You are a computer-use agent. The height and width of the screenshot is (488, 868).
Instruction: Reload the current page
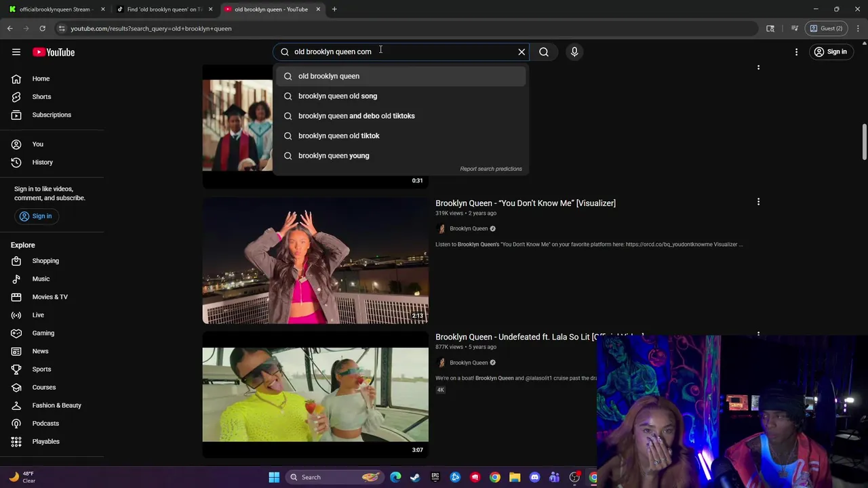point(42,28)
